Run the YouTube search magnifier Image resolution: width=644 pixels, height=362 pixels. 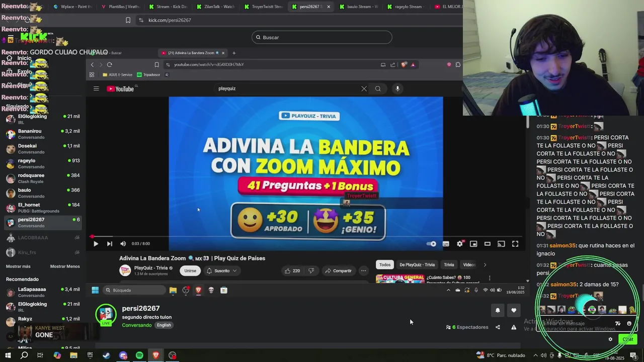pyautogui.click(x=378, y=88)
